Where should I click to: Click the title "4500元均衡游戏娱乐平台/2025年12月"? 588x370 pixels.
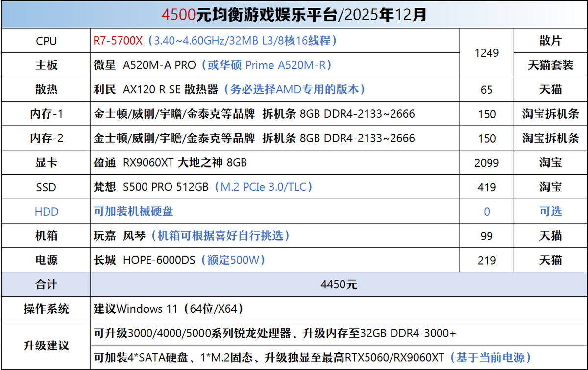point(294,15)
